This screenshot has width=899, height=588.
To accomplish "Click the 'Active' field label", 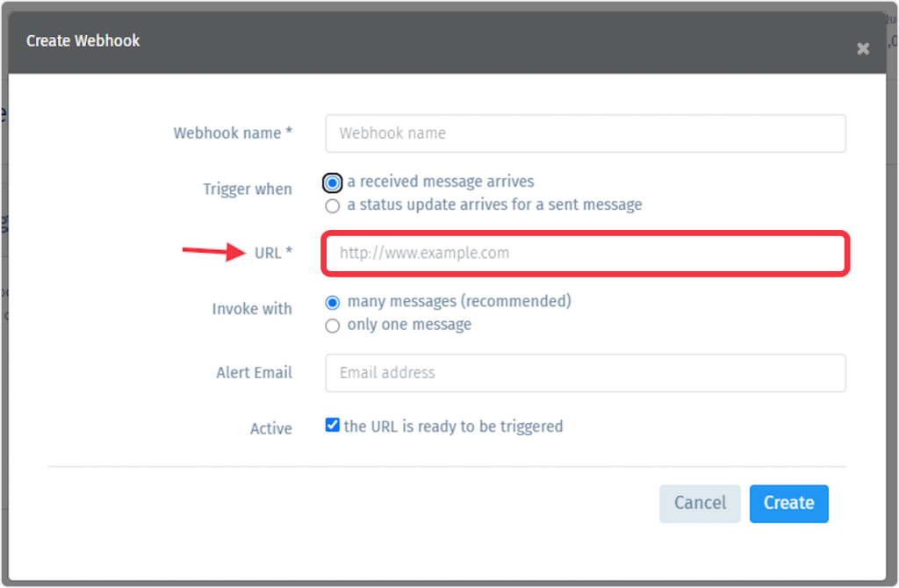I will tap(270, 428).
